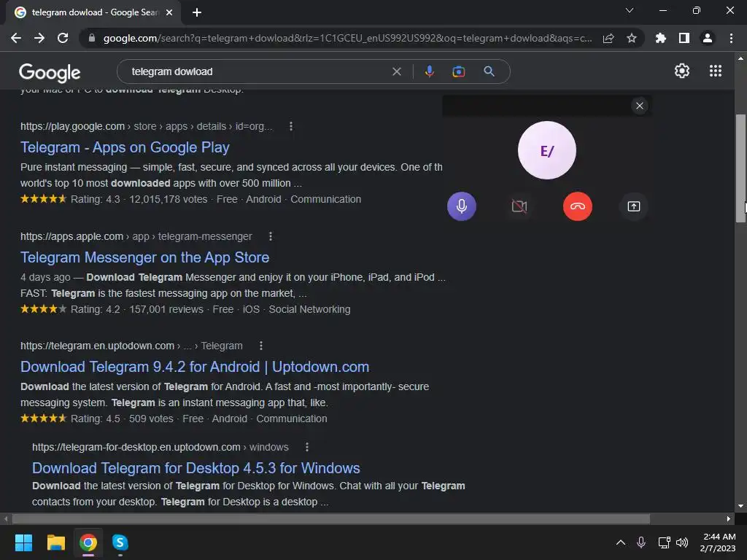Submit search with magnifier icon
The width and height of the screenshot is (747, 560).
pyautogui.click(x=489, y=71)
